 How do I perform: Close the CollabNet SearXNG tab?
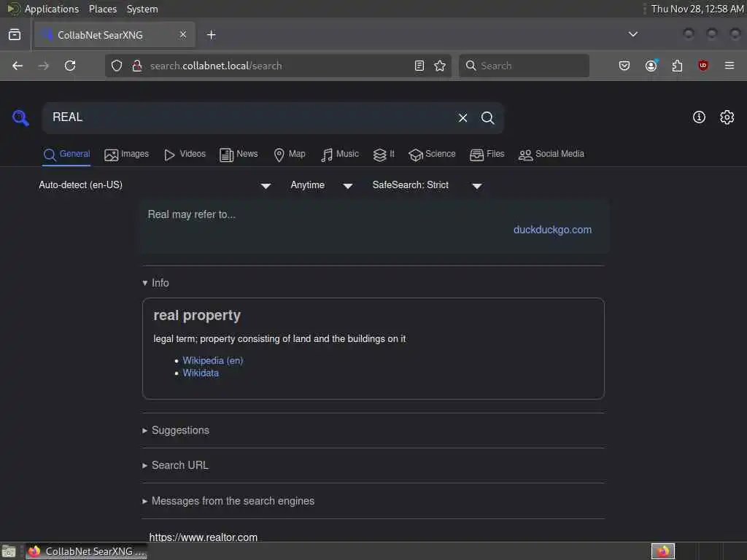183,34
